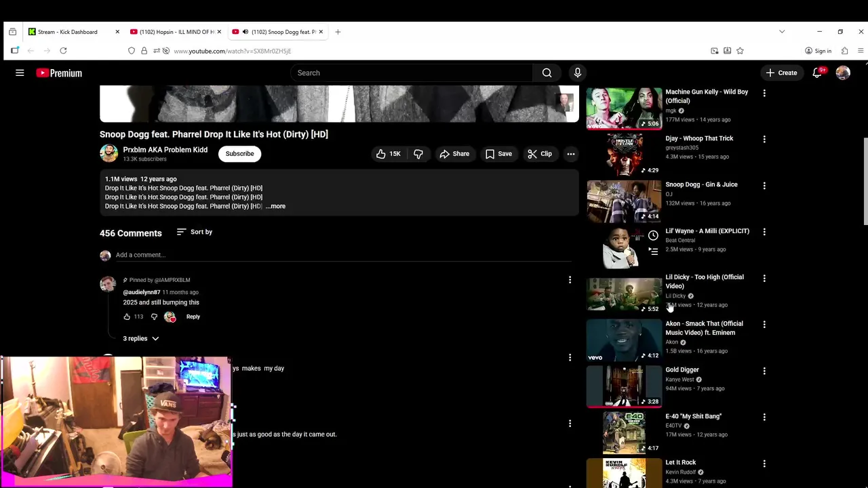This screenshot has width=868, height=488.
Task: Create a clip of this video
Action: 540,154
